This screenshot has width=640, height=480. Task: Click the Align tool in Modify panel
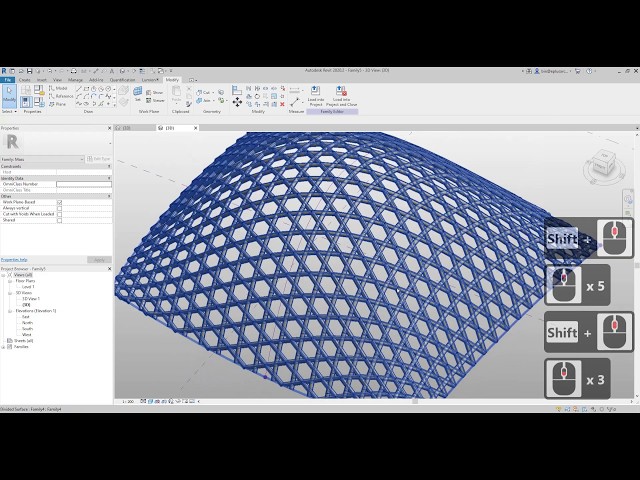pyautogui.click(x=237, y=90)
